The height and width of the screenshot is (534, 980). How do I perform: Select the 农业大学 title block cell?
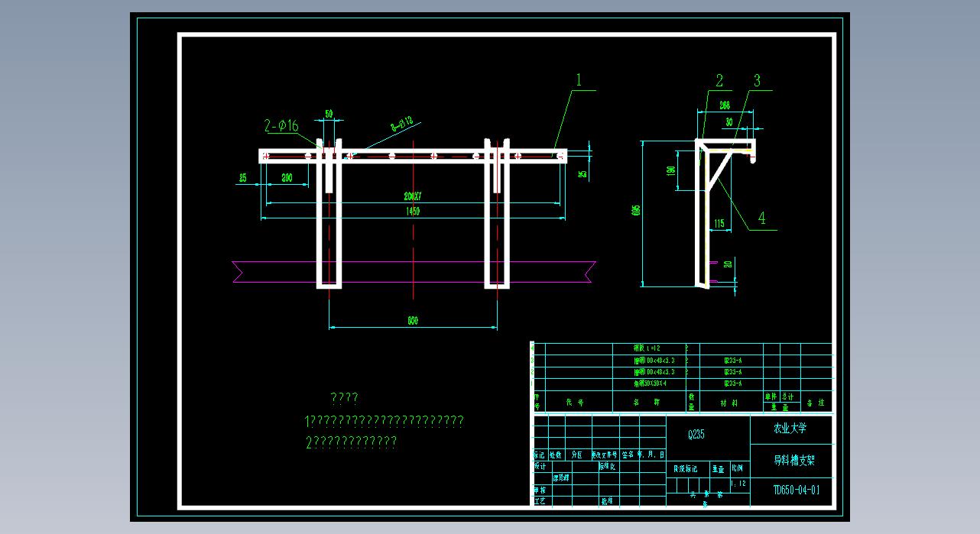(790, 429)
